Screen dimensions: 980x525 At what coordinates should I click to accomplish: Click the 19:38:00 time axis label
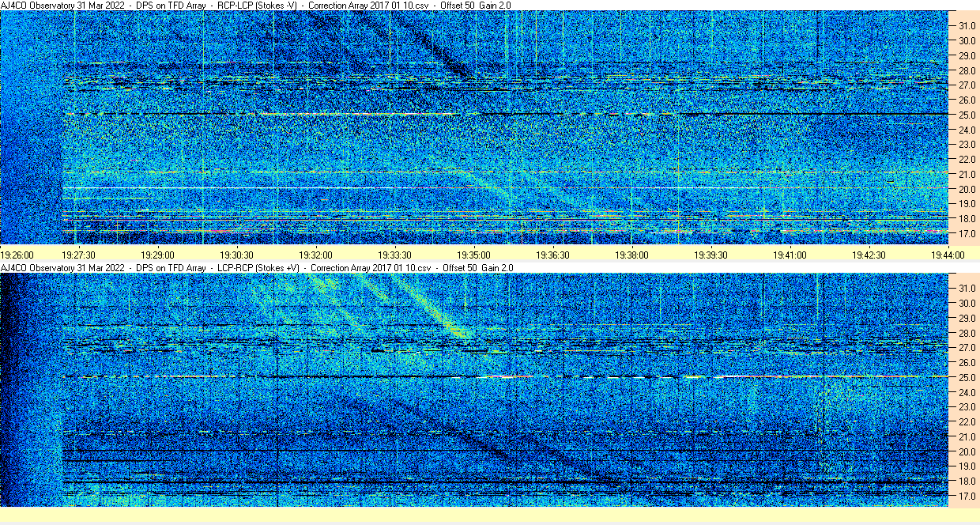pos(631,255)
